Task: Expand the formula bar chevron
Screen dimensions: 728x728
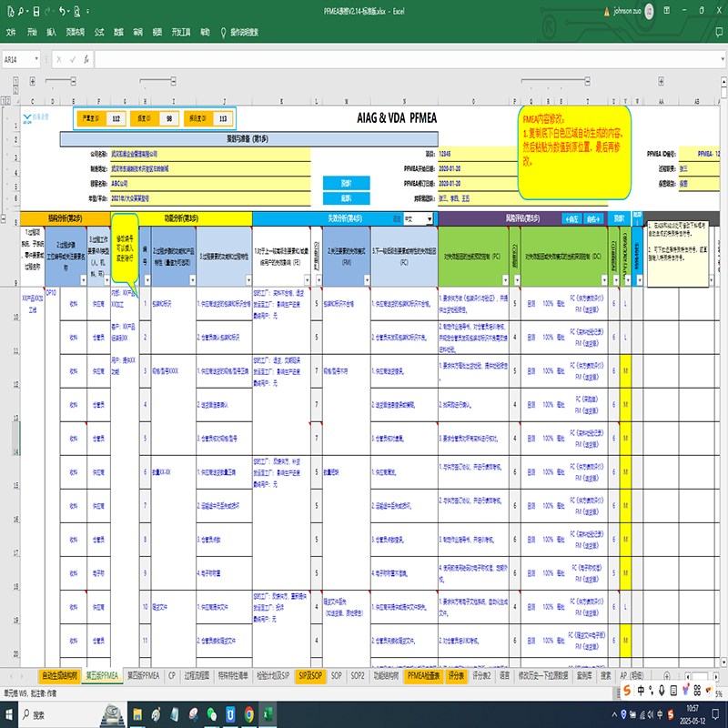Action: click(x=723, y=59)
